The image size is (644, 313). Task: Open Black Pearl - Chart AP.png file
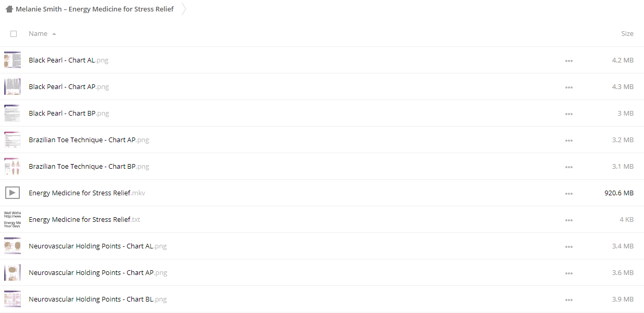[x=69, y=87]
